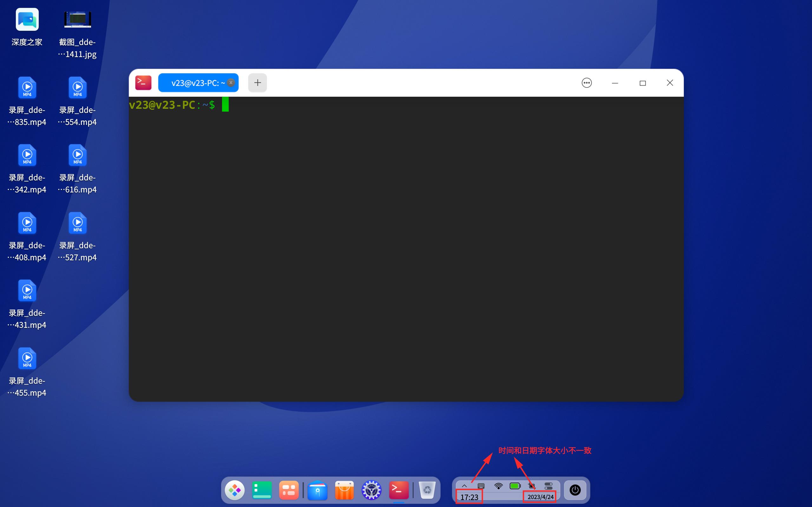
Task: Open the terminal hamburger menu with three dots
Action: (586, 83)
